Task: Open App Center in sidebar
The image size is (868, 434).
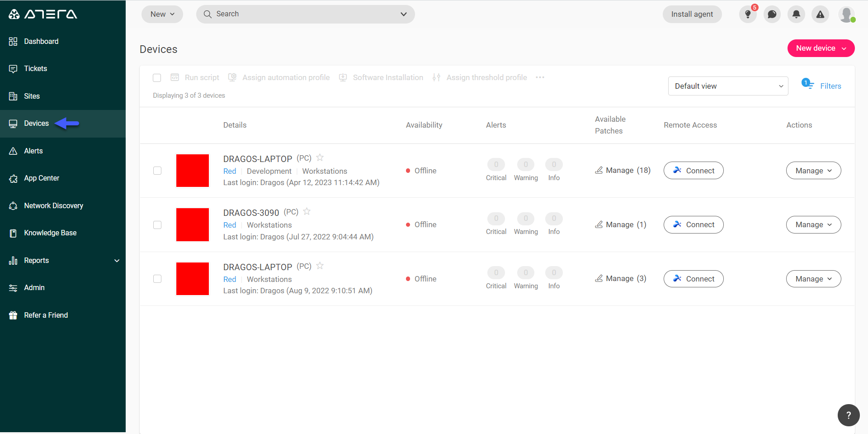Action: pyautogui.click(x=63, y=178)
